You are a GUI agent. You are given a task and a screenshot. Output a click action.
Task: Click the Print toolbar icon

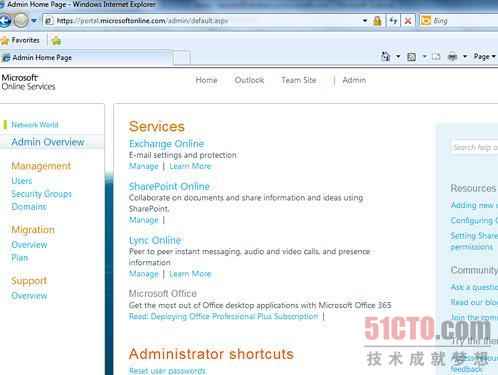452,56
